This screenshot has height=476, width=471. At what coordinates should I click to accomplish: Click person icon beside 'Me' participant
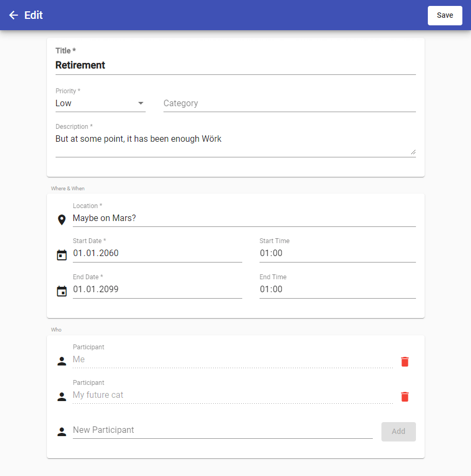62,361
